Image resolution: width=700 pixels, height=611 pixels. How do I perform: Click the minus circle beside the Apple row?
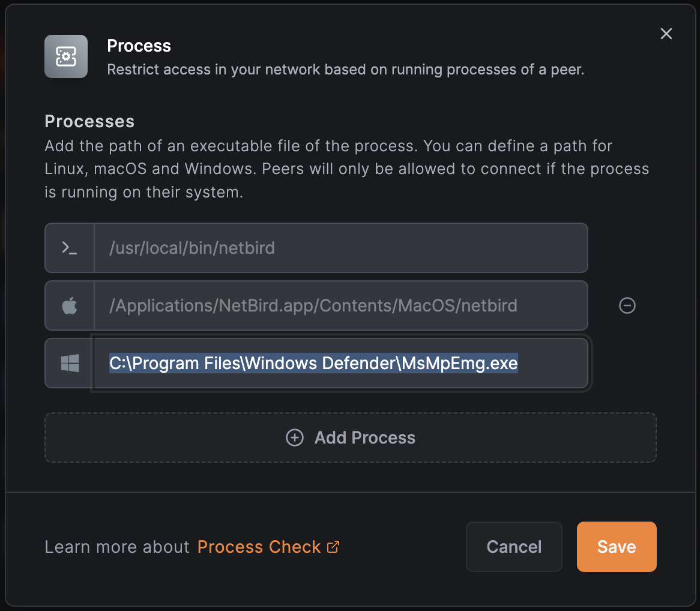pyautogui.click(x=627, y=305)
